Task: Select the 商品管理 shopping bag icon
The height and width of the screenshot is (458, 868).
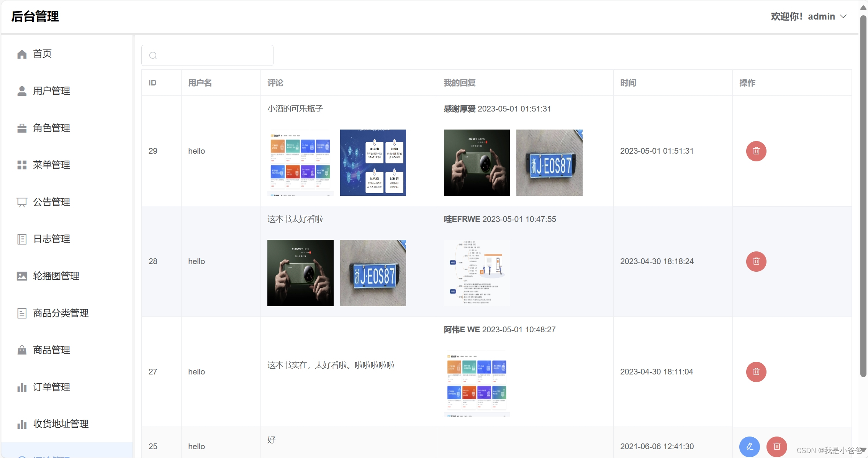Action: click(22, 350)
